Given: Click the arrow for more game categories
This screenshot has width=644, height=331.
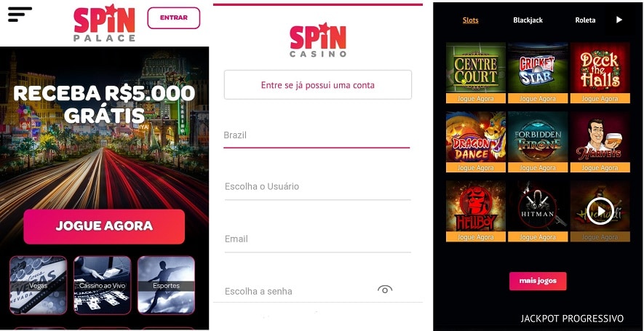Looking at the screenshot, I should click(619, 20).
